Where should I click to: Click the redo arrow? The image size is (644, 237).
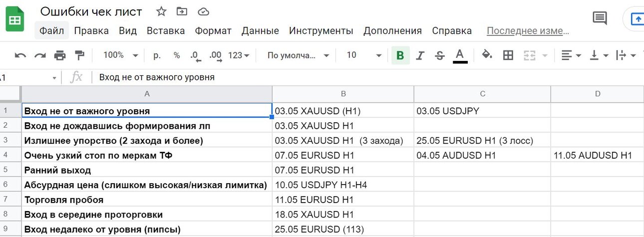[x=40, y=55]
